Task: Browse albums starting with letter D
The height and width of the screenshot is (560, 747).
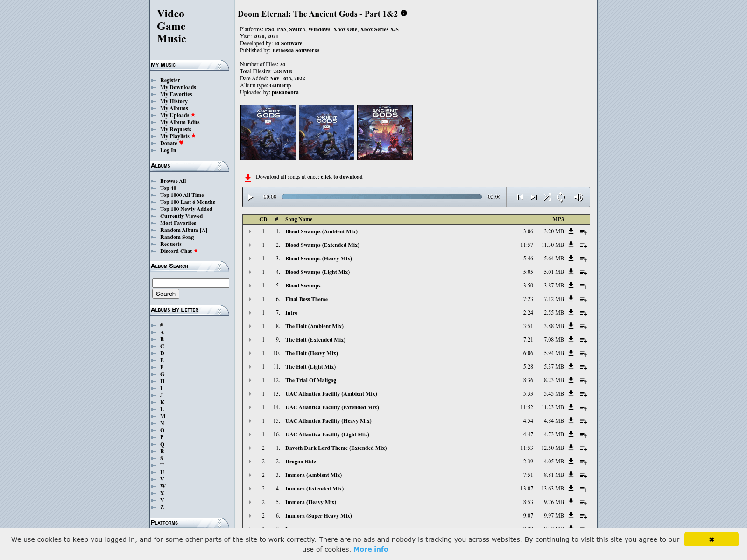Action: coord(162,353)
